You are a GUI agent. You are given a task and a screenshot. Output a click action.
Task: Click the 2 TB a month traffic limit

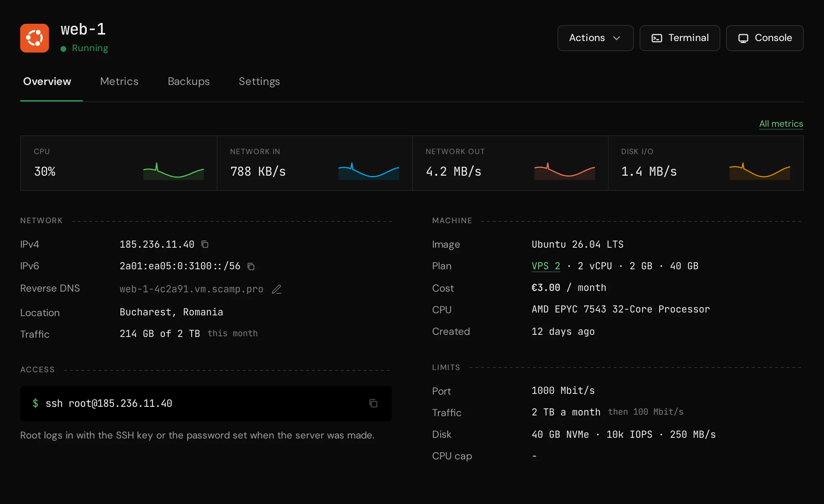pyautogui.click(x=566, y=412)
